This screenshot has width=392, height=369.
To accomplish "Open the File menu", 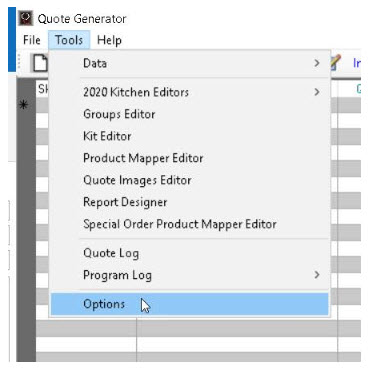I will 32,40.
